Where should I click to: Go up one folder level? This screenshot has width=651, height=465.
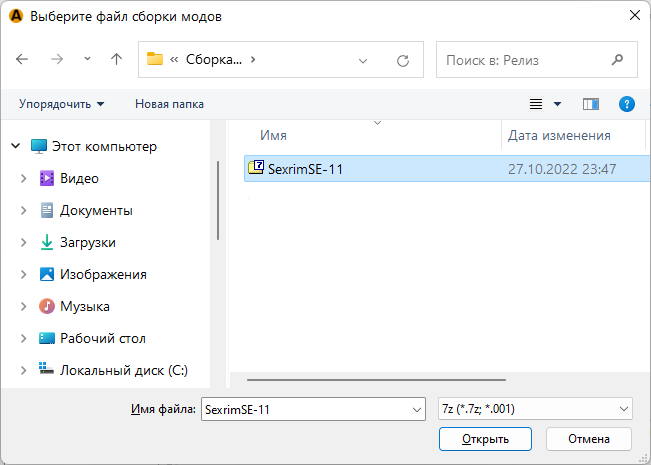(116, 59)
